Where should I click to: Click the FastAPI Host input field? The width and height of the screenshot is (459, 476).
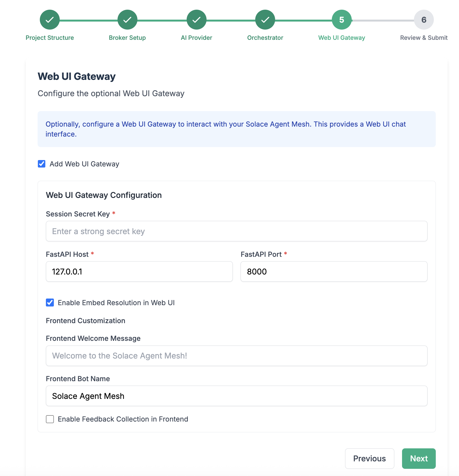click(x=139, y=271)
